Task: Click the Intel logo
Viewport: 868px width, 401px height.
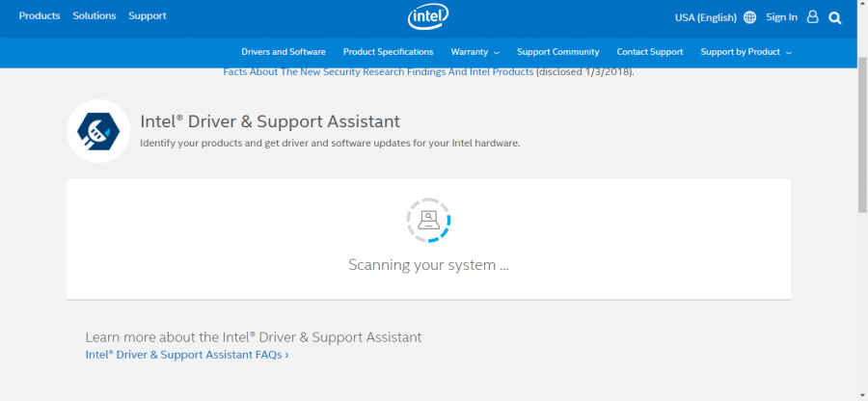Action: pos(428,17)
